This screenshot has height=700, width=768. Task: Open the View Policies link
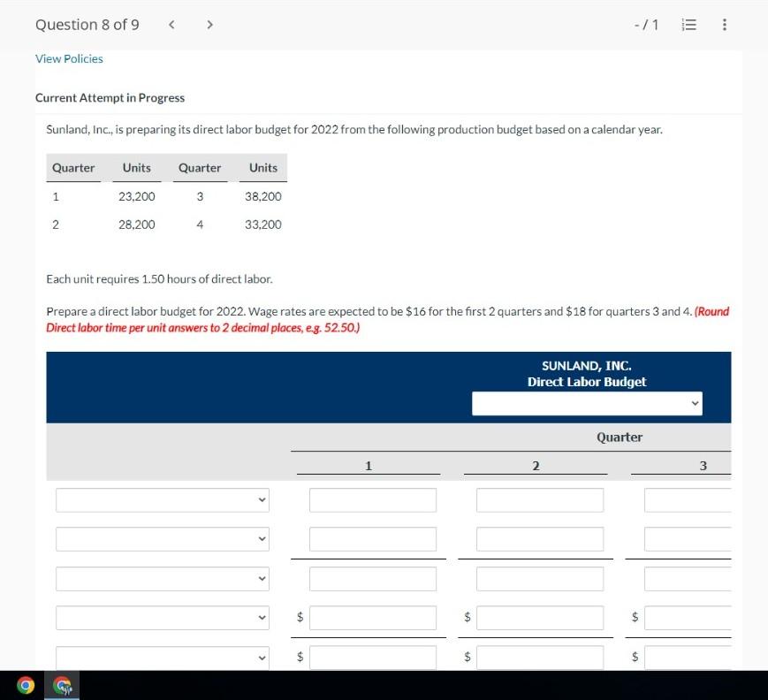tap(69, 59)
